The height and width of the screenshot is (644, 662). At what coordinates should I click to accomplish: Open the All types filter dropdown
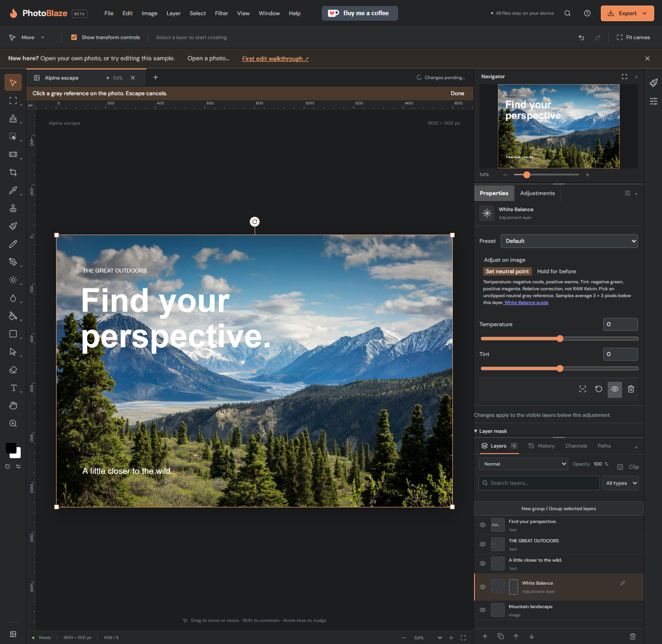click(x=620, y=483)
